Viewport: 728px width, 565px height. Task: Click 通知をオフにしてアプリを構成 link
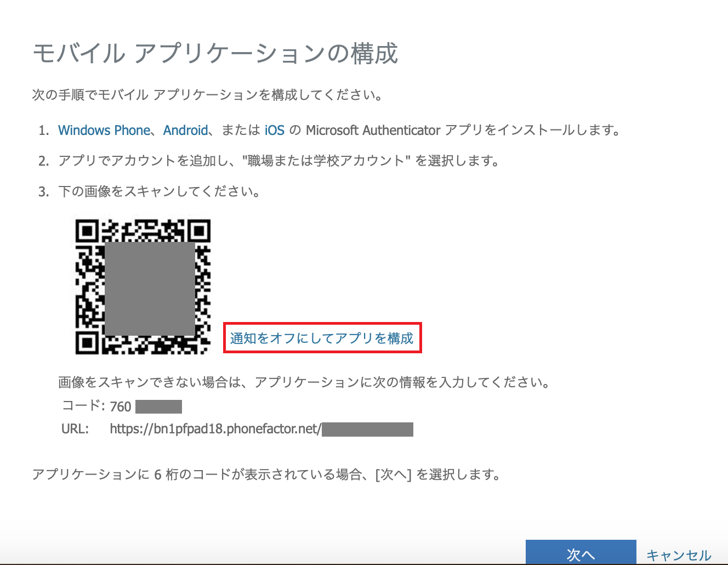[322, 338]
